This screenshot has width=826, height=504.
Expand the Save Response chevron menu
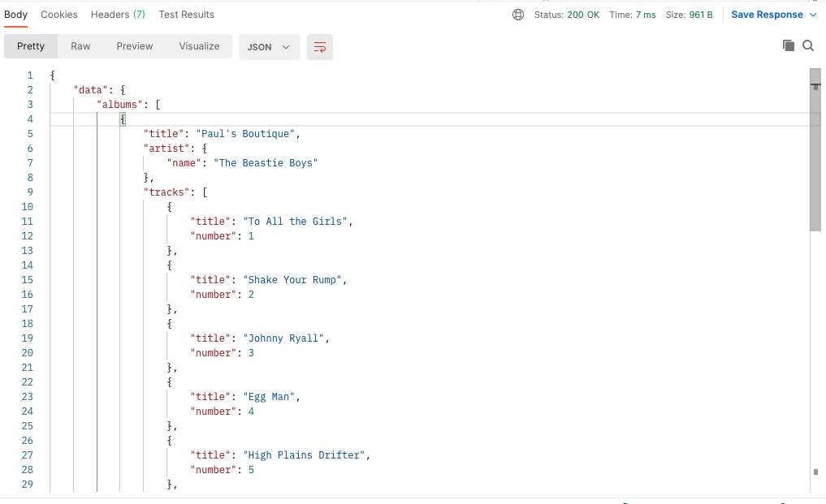pyautogui.click(x=813, y=15)
